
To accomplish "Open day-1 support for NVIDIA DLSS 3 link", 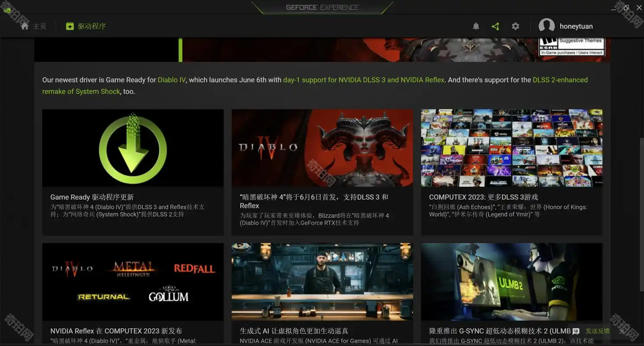I will point(364,80).
